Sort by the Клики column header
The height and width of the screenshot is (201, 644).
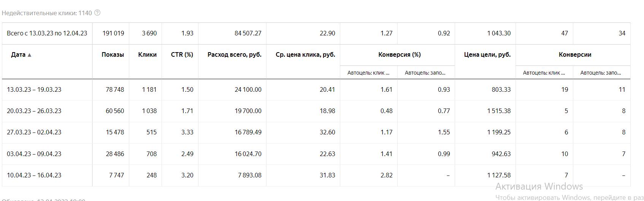(147, 55)
